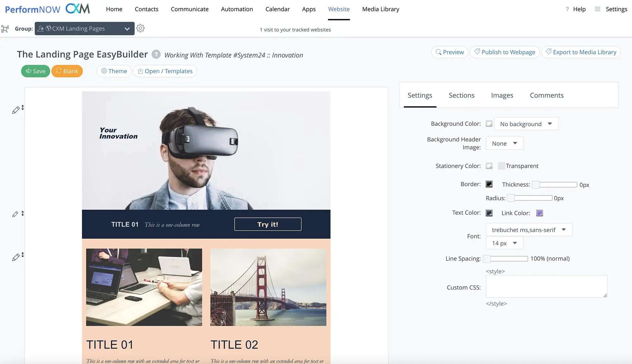This screenshot has height=364, width=632.
Task: Open the Help question mark icon
Action: pyautogui.click(x=567, y=9)
